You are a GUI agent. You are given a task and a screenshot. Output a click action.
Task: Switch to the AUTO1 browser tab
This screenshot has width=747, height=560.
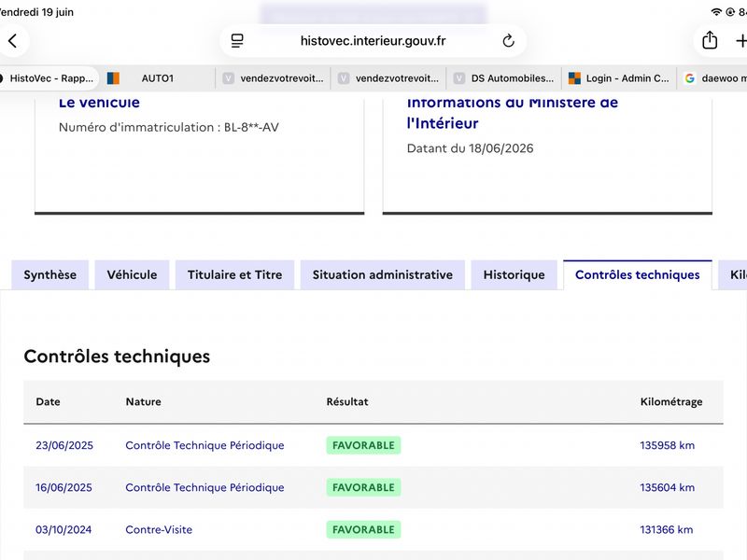point(157,78)
